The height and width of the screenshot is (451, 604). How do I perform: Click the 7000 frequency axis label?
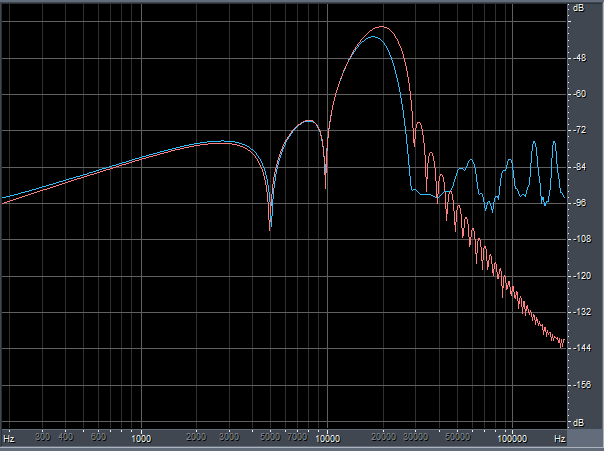[x=297, y=437]
